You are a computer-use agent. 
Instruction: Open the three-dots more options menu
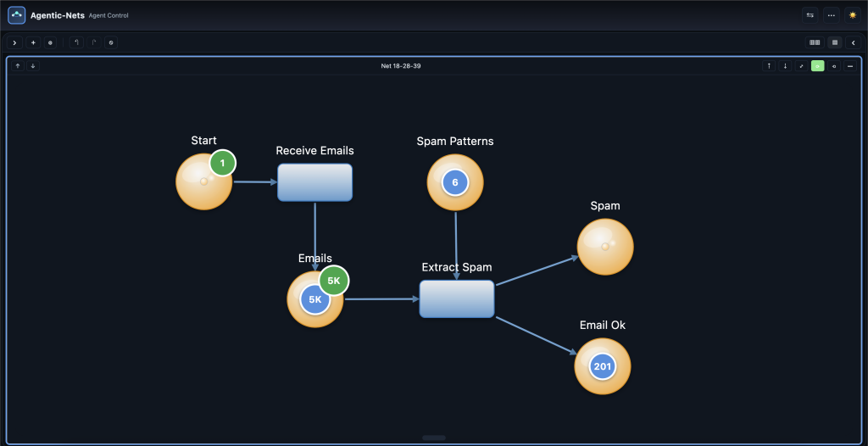tap(832, 15)
